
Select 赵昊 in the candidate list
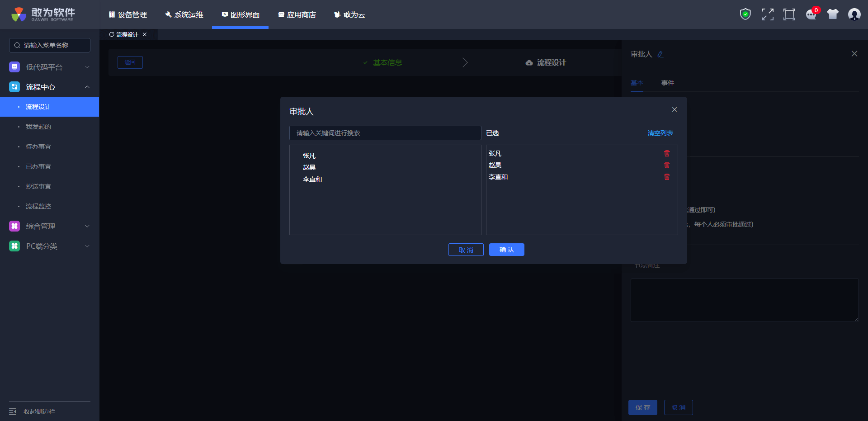pyautogui.click(x=309, y=167)
